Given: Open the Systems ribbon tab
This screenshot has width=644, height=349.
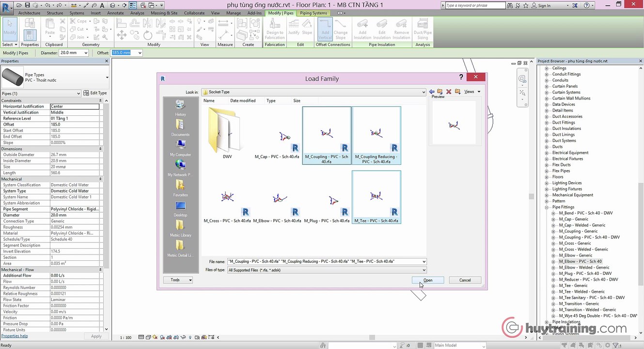Looking at the screenshot, I should coord(77,13).
